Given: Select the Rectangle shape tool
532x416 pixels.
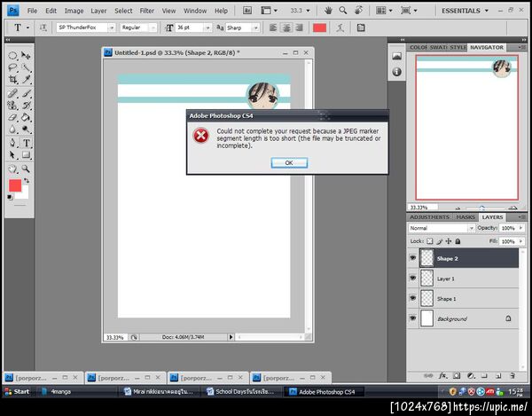Looking at the screenshot, I should 26,155.
